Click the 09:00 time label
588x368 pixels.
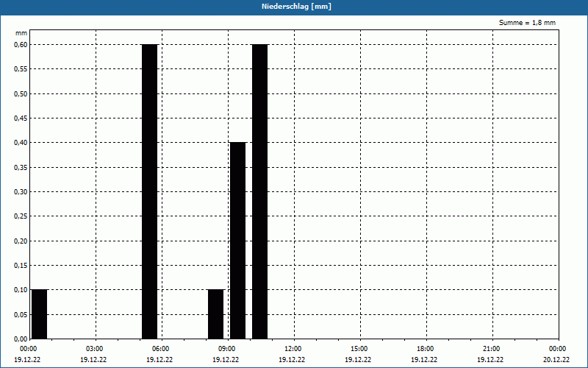[228, 349]
